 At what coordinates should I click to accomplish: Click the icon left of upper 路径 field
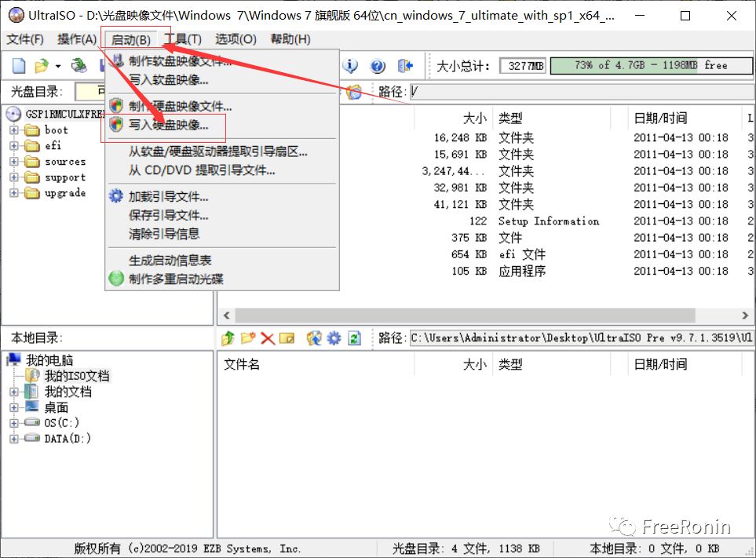pyautogui.click(x=353, y=92)
